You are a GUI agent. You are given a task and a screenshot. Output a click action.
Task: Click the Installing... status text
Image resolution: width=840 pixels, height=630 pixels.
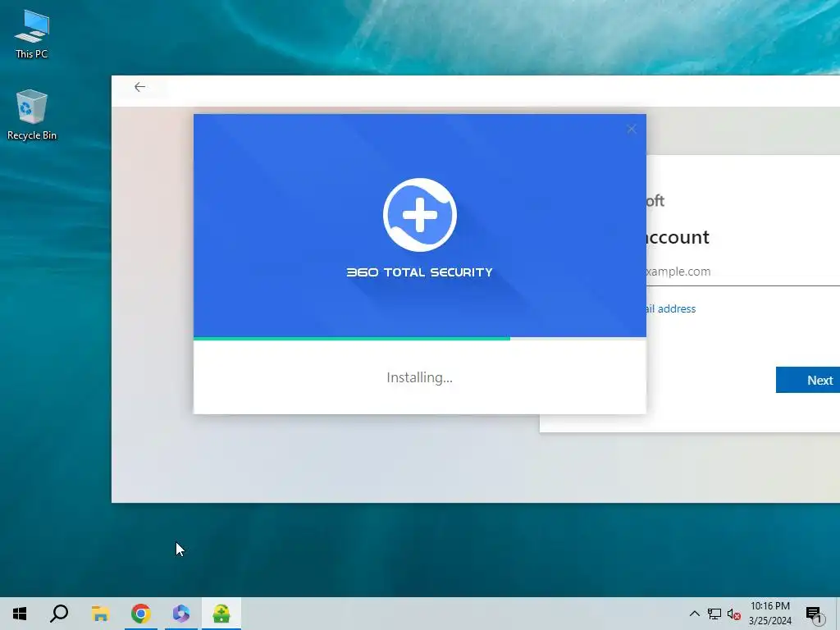coord(419,377)
